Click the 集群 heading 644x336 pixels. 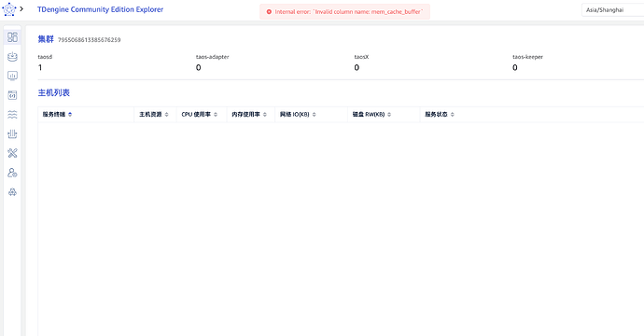coord(46,39)
